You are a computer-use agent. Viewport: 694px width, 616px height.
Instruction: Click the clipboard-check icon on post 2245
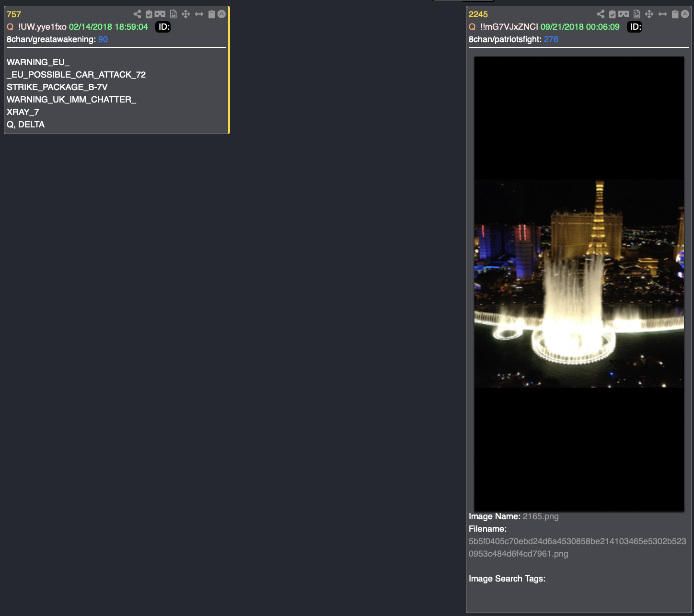(x=613, y=14)
